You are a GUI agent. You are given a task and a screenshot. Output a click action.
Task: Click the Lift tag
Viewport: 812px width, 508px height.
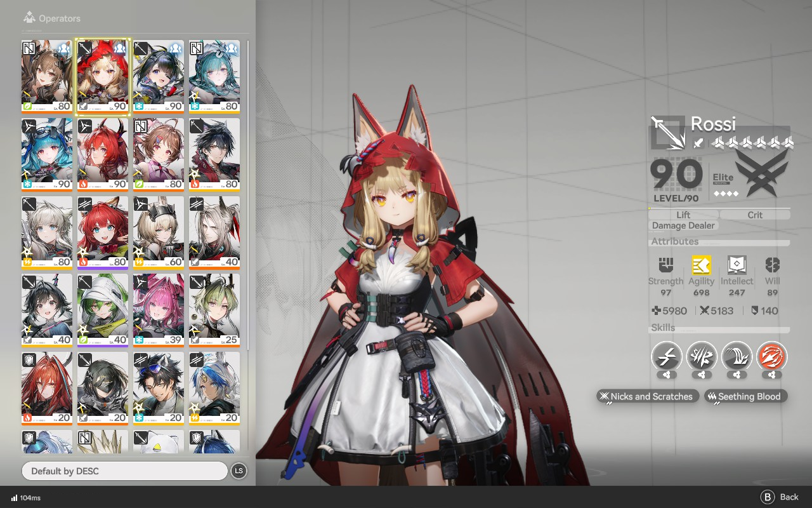683,215
